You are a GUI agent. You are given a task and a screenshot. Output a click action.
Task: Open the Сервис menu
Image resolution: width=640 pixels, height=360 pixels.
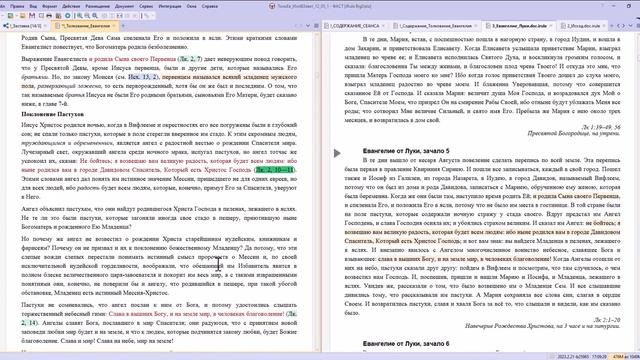point(146,7)
